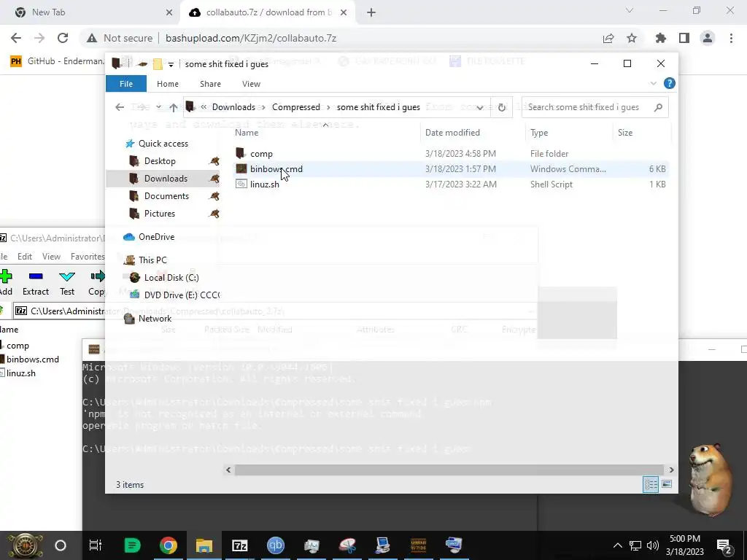Open Desktop in navigation pane
747x560 pixels.
pos(160,161)
